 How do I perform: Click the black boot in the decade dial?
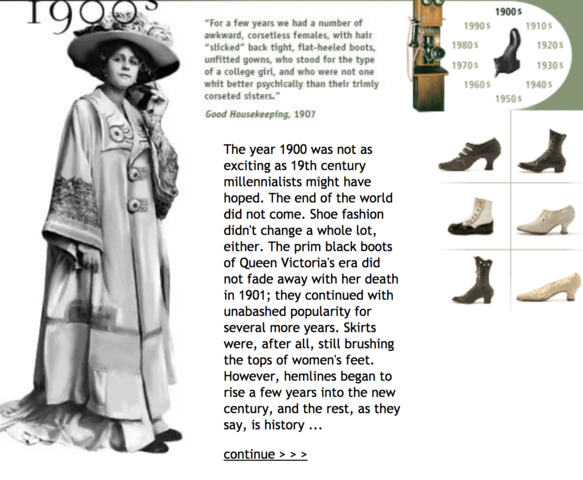(508, 52)
